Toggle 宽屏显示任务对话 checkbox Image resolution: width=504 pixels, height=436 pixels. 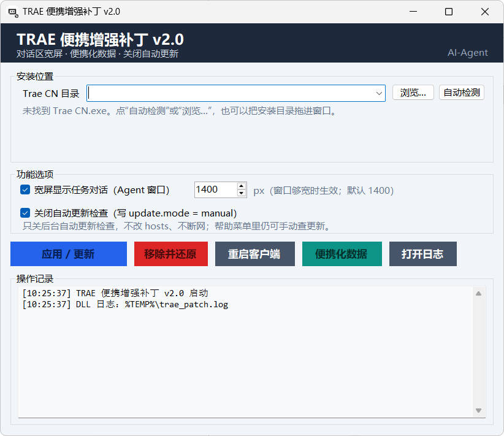25,189
